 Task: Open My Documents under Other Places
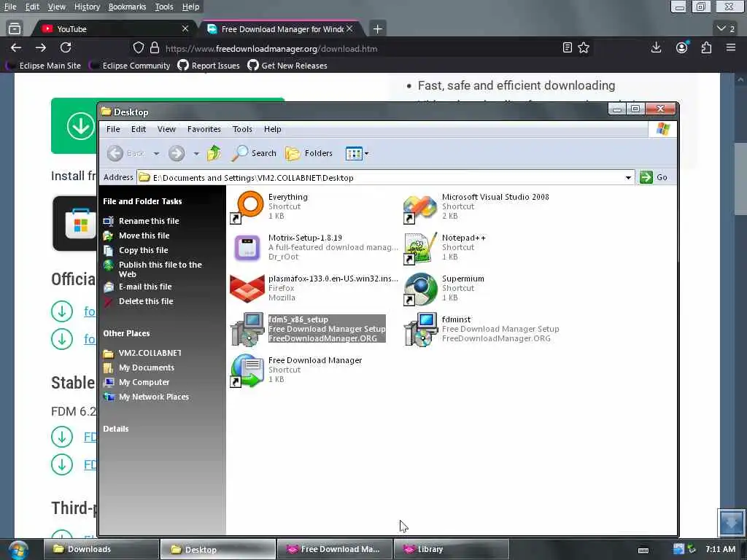click(x=146, y=367)
